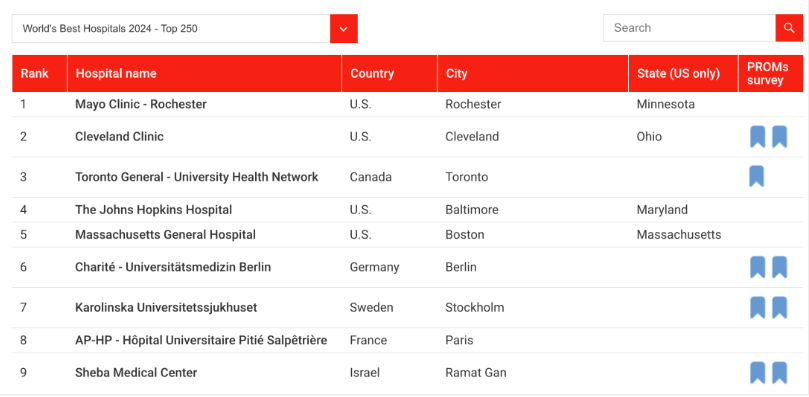The width and height of the screenshot is (809, 397).
Task: Click first bookmark icon for Sheba Medical Center
Action: [757, 373]
